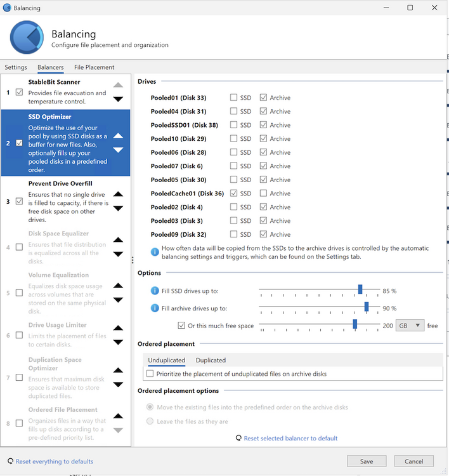This screenshot has width=449, height=476.
Task: Enable Duplication Space Optimizer balancer
Action: point(19,378)
